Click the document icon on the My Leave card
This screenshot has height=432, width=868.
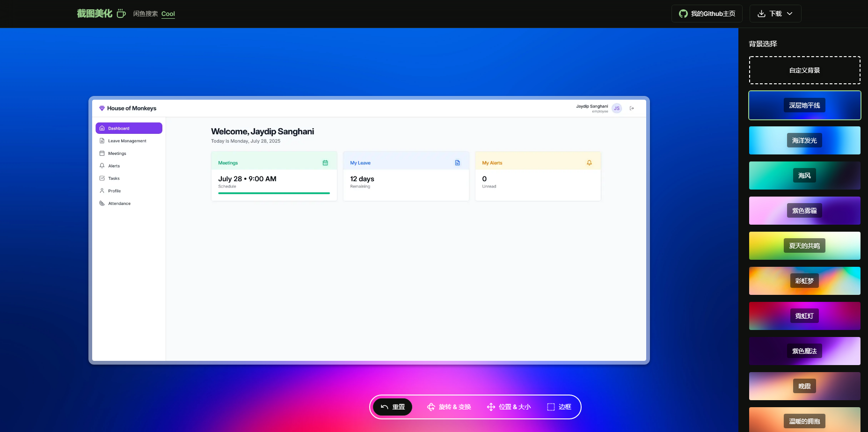coord(457,163)
